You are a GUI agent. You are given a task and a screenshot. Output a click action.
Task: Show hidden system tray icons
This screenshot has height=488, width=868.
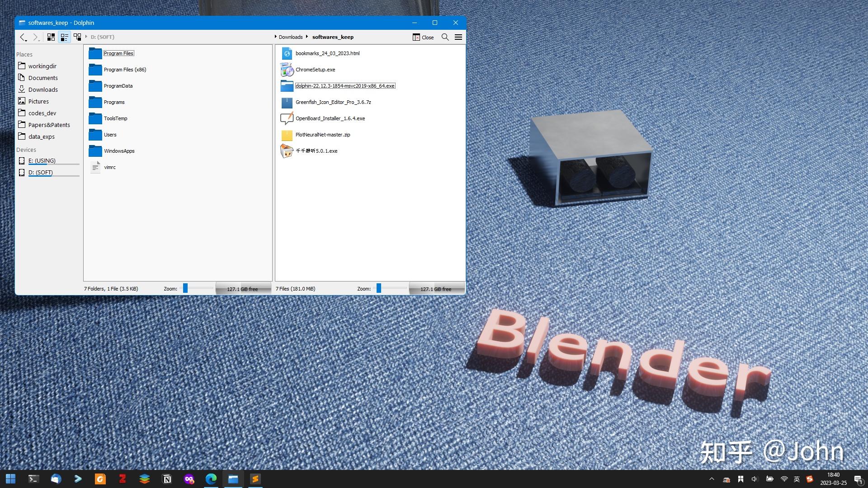(712, 479)
